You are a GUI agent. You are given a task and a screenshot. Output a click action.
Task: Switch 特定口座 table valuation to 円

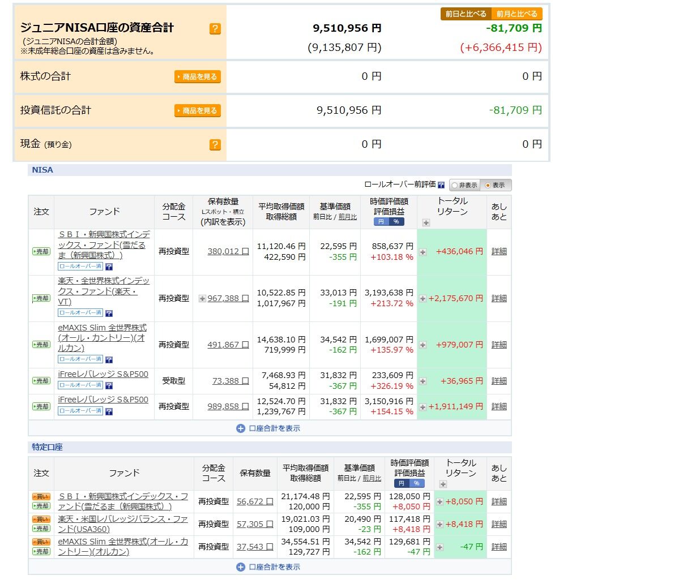coord(402,483)
